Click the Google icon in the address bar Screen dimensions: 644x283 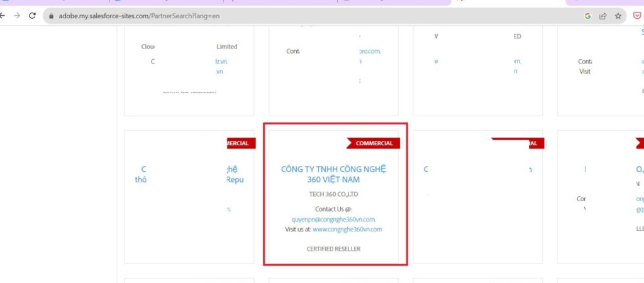pyautogui.click(x=588, y=16)
